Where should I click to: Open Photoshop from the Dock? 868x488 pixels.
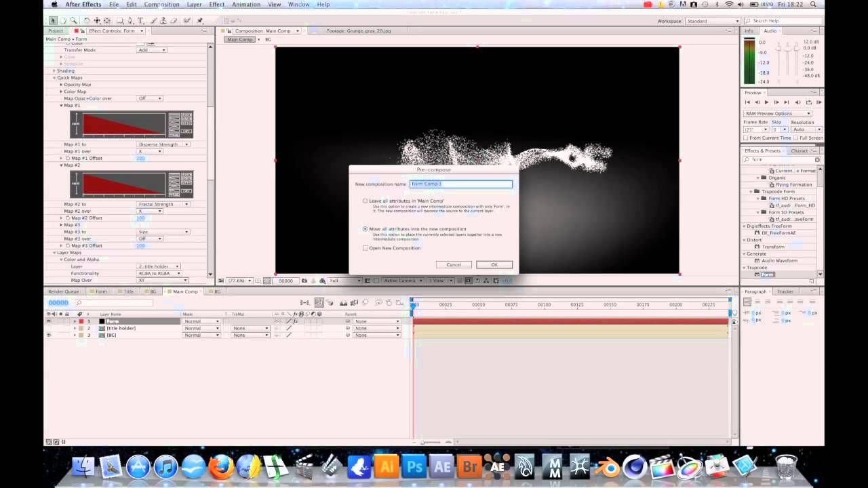click(414, 467)
